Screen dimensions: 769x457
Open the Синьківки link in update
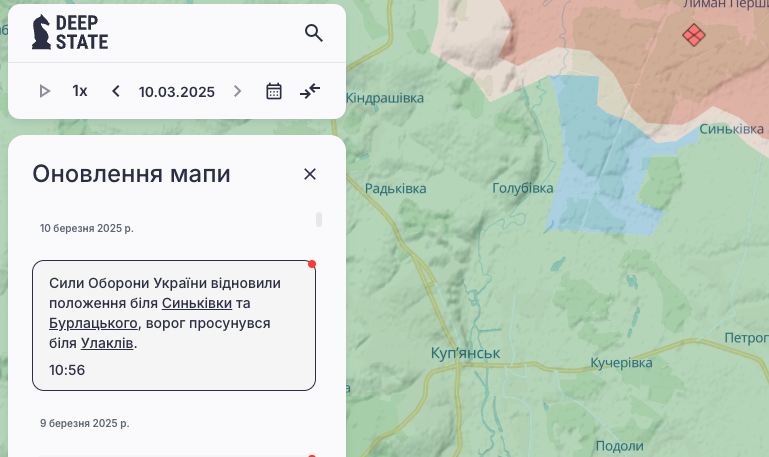click(197, 303)
